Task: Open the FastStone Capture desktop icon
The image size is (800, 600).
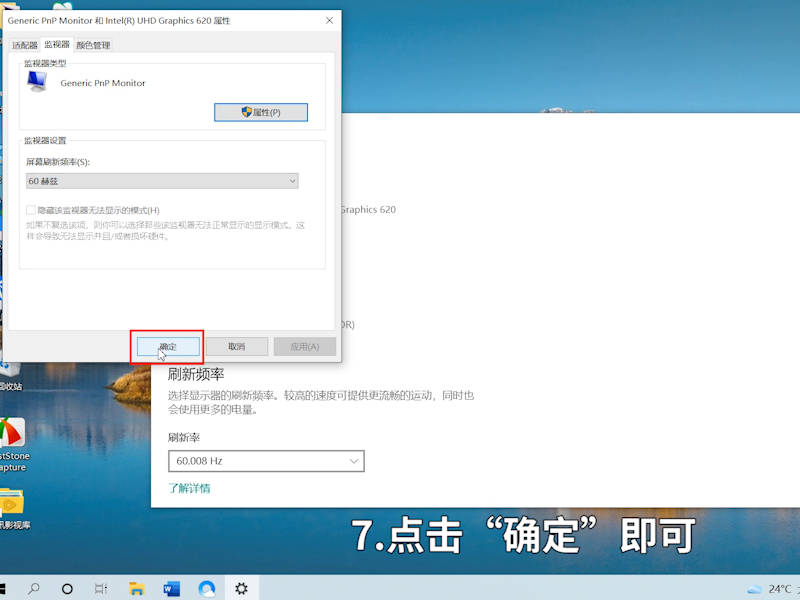Action: 13,444
